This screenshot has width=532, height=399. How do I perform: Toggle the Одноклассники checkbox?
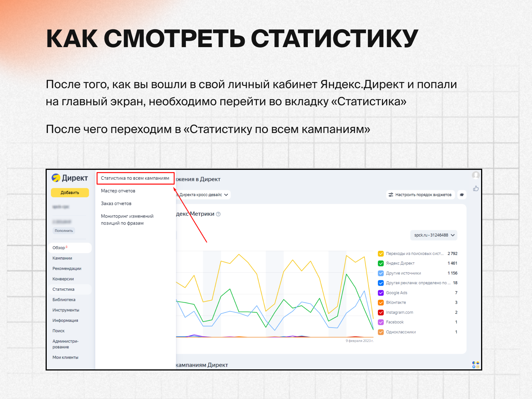[x=381, y=332]
